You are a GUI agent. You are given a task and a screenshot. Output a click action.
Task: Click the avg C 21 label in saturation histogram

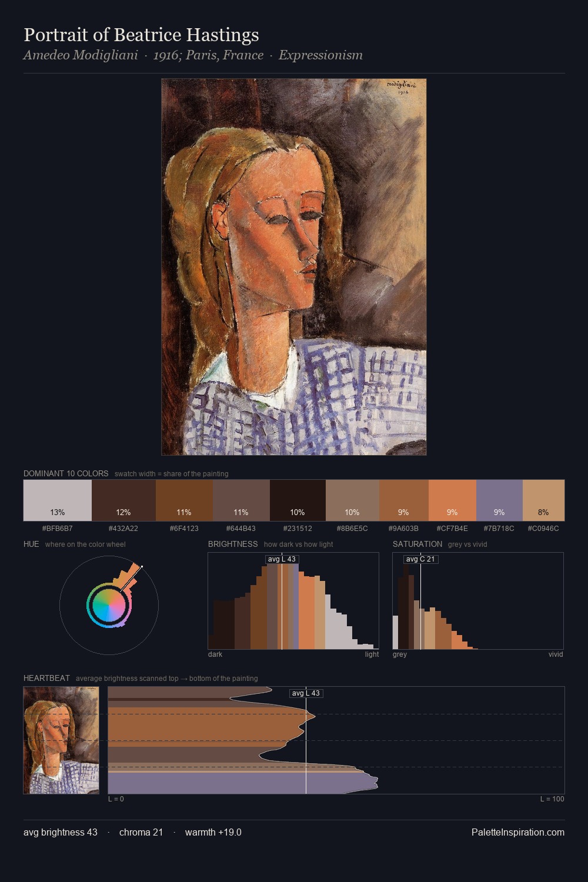(420, 559)
